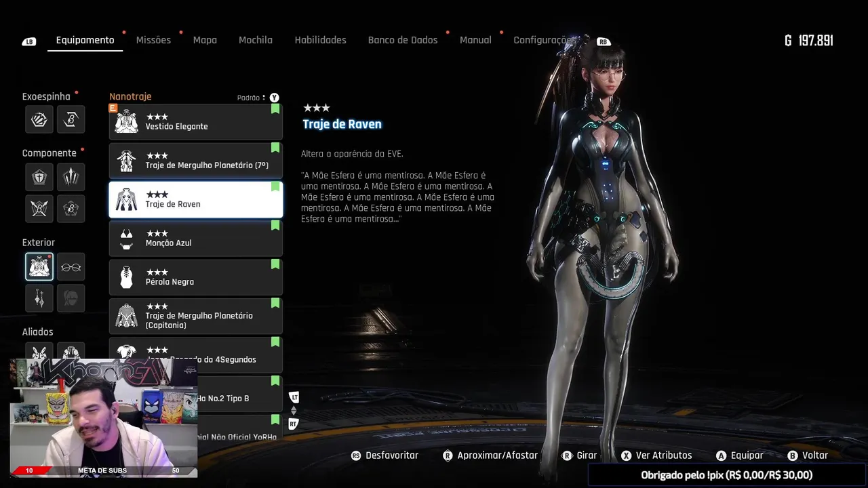This screenshot has width=868, height=488.
Task: Click Equipar to equip outfit
Action: (747, 455)
